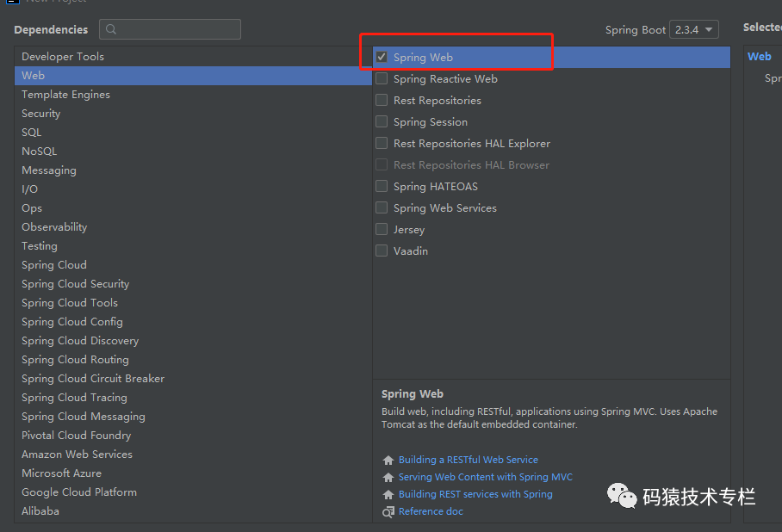The width and height of the screenshot is (782, 532).
Task: Select the Testing category
Action: [193, 246]
